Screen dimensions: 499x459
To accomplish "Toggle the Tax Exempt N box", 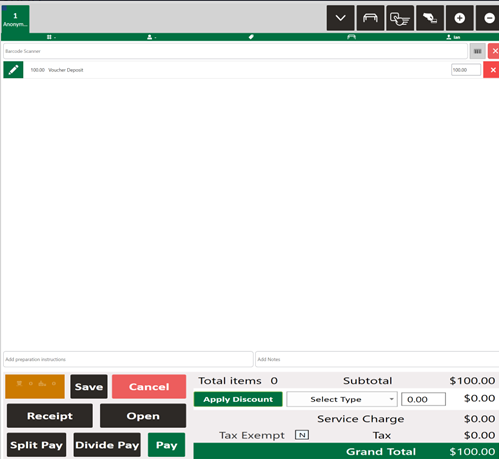I will point(302,435).
